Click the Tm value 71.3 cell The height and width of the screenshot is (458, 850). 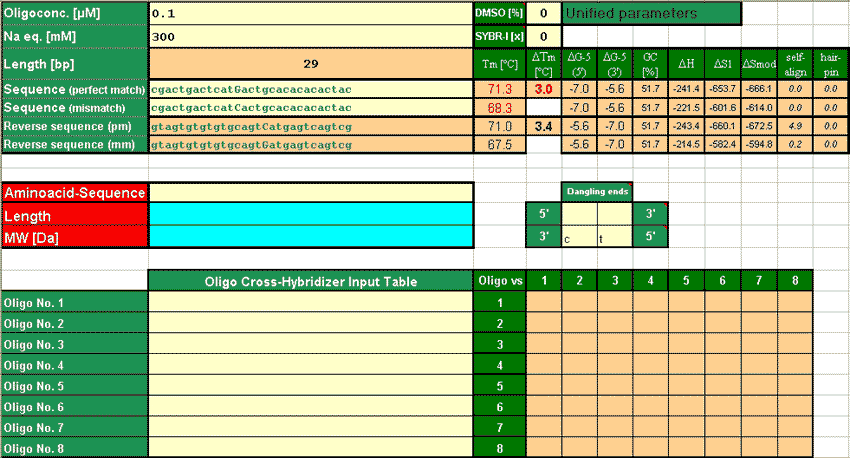coord(500,90)
